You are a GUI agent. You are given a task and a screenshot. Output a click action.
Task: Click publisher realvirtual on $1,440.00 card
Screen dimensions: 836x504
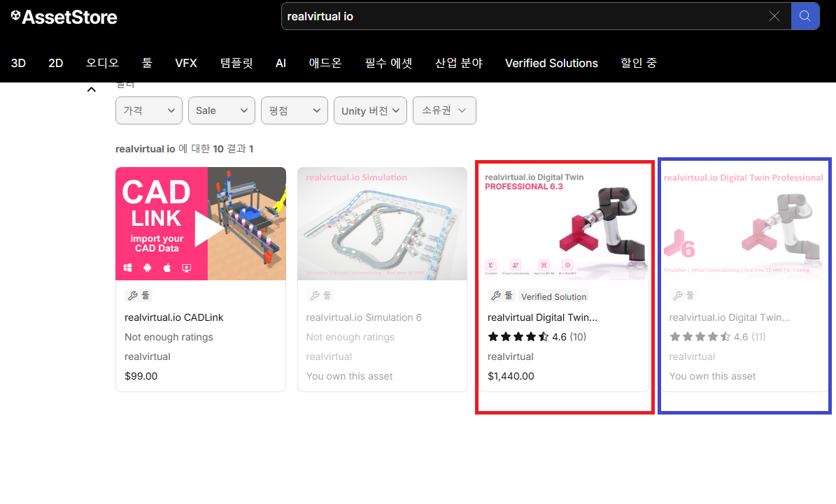(x=510, y=357)
